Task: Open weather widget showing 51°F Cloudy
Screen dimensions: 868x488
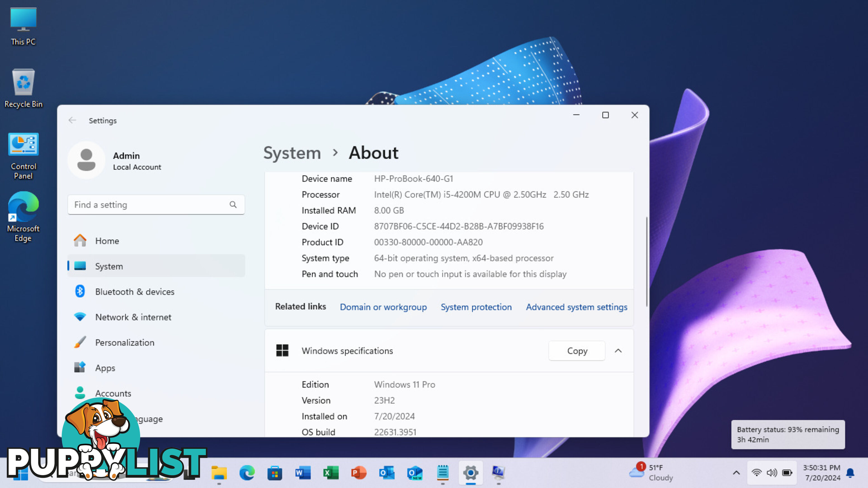Action: coord(651,472)
